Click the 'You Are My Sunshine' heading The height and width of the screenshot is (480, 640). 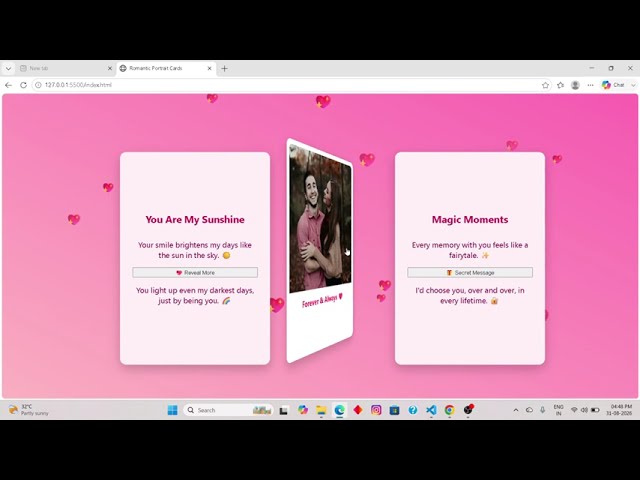pos(195,220)
